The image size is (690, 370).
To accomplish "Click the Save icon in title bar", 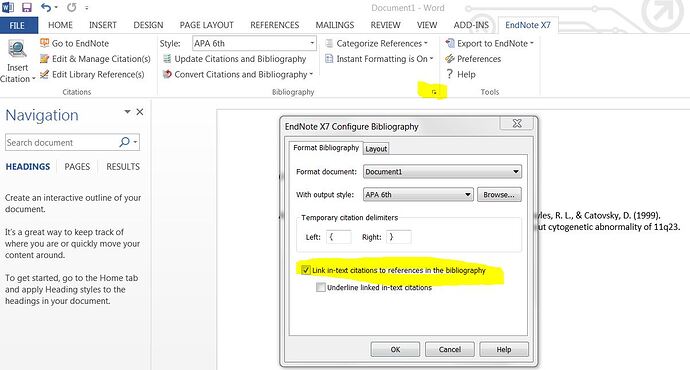I will (x=27, y=7).
